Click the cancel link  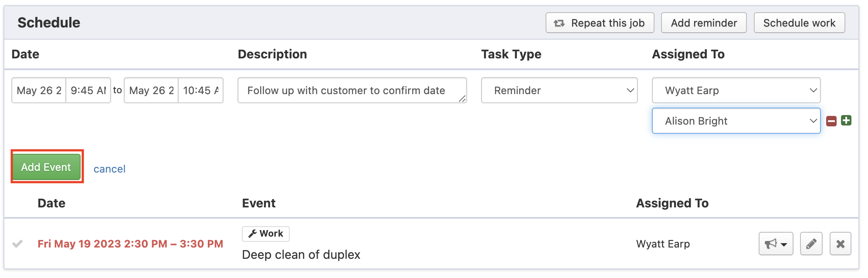click(109, 169)
